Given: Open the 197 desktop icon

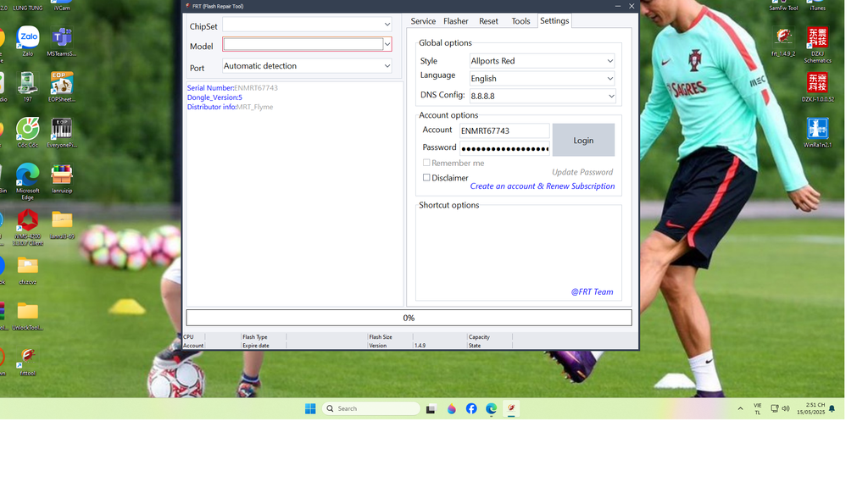Looking at the screenshot, I should click(x=28, y=87).
